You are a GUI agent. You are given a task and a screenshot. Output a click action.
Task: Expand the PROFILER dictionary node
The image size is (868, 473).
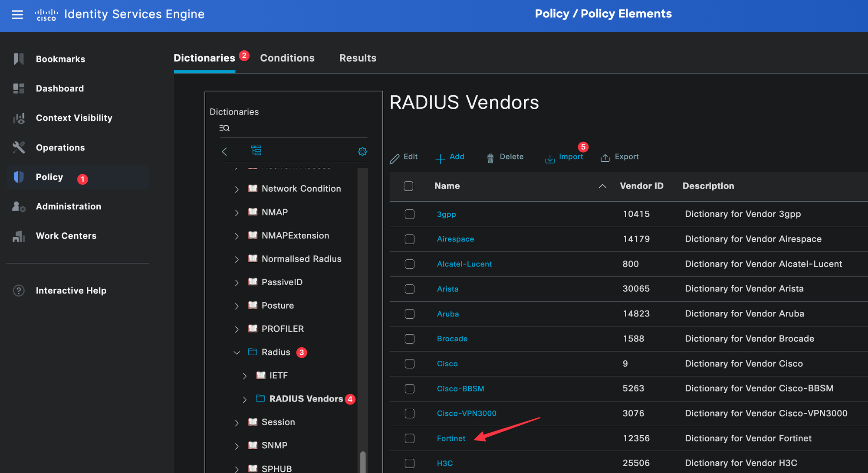237,329
